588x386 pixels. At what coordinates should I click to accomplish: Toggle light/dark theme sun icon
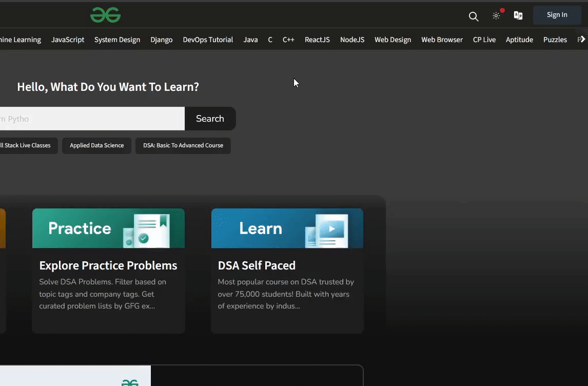pos(496,16)
